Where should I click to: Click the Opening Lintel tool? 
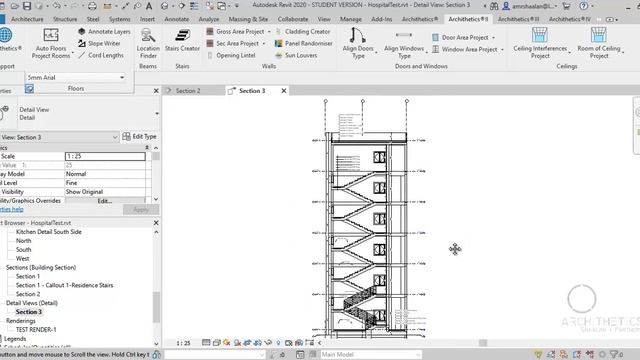231,55
